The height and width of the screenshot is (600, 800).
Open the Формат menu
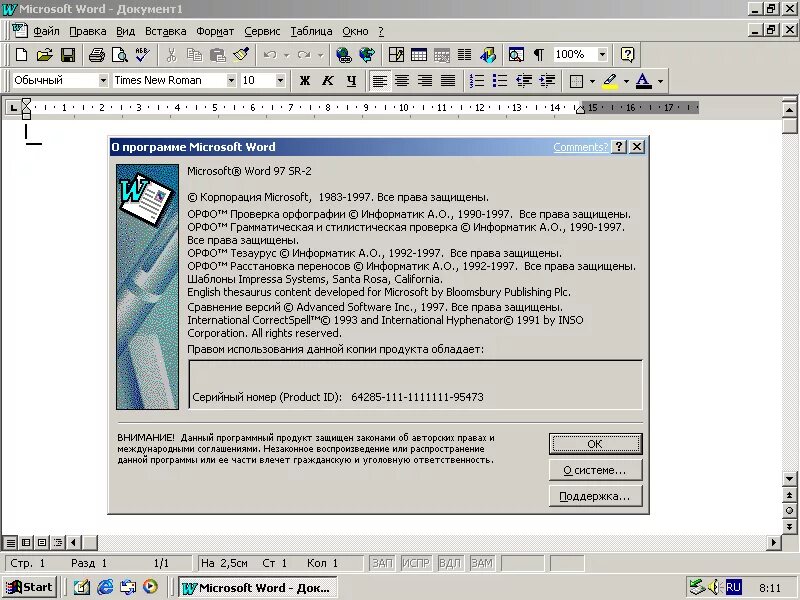click(x=215, y=31)
